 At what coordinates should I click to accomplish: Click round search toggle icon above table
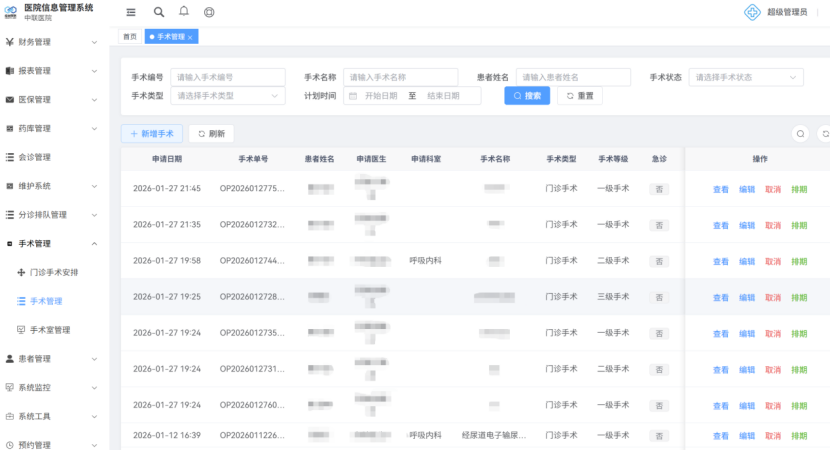[x=800, y=133]
